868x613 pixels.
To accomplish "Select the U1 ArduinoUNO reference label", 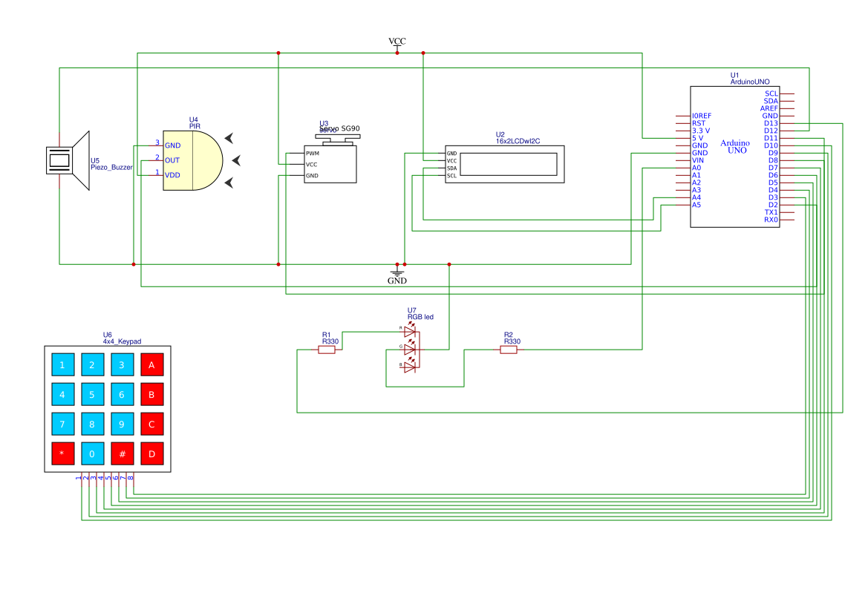I will click(x=749, y=79).
